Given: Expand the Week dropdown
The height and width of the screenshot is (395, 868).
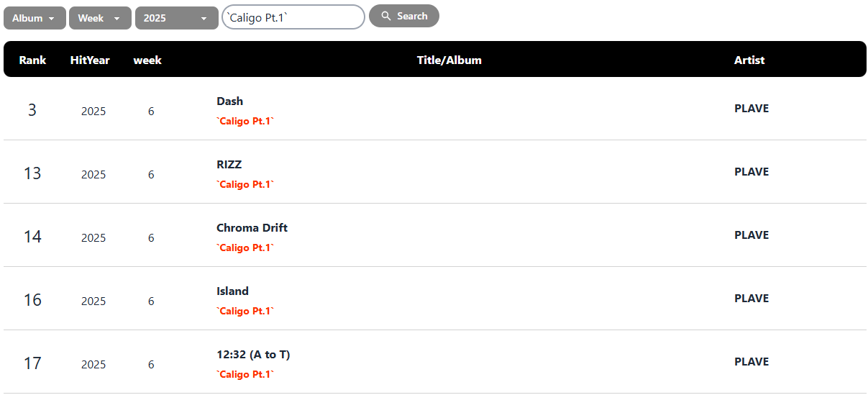Looking at the screenshot, I should pyautogui.click(x=100, y=18).
